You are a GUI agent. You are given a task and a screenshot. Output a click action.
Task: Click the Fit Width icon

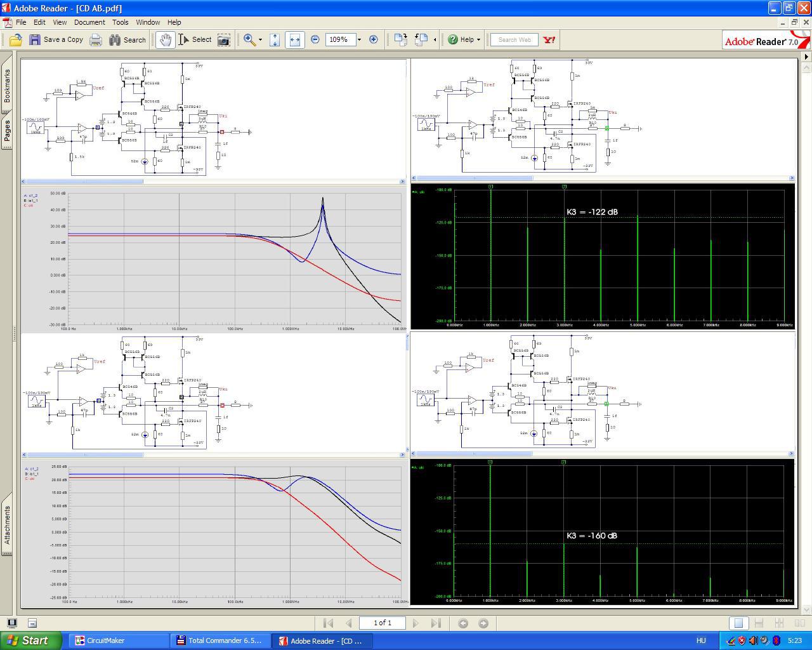coord(294,39)
